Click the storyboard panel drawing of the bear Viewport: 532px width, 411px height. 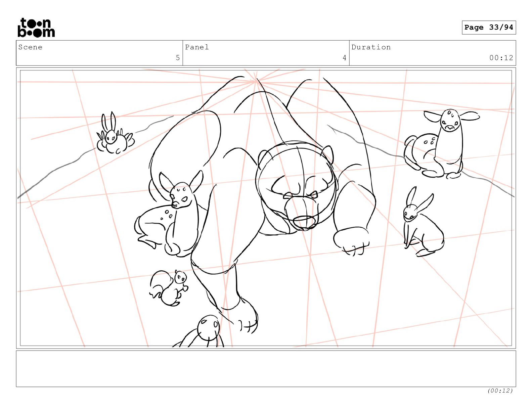(x=266, y=208)
